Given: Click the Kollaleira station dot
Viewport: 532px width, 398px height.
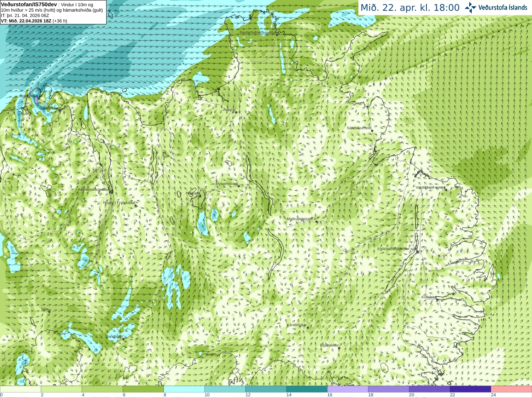Looking at the screenshot, I should coord(437,299).
